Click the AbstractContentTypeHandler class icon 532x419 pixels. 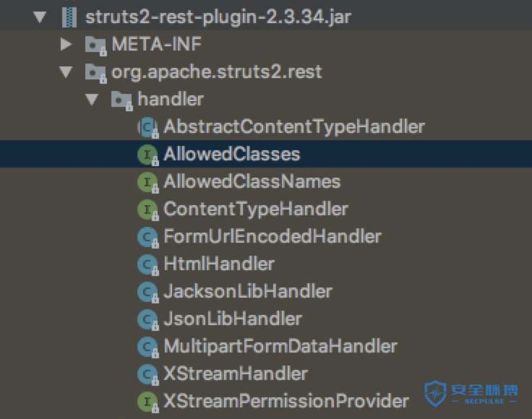(x=147, y=127)
